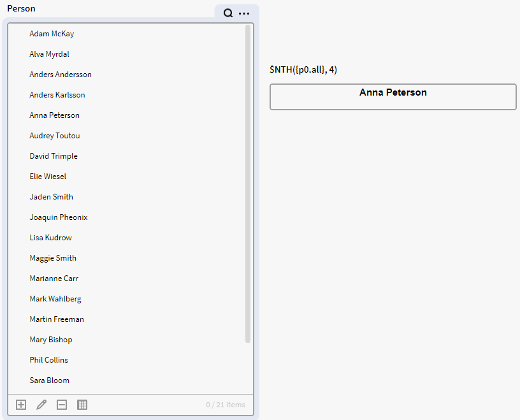Select Sara Bloom at list bottom
Image resolution: width=520 pixels, height=420 pixels.
coord(49,380)
